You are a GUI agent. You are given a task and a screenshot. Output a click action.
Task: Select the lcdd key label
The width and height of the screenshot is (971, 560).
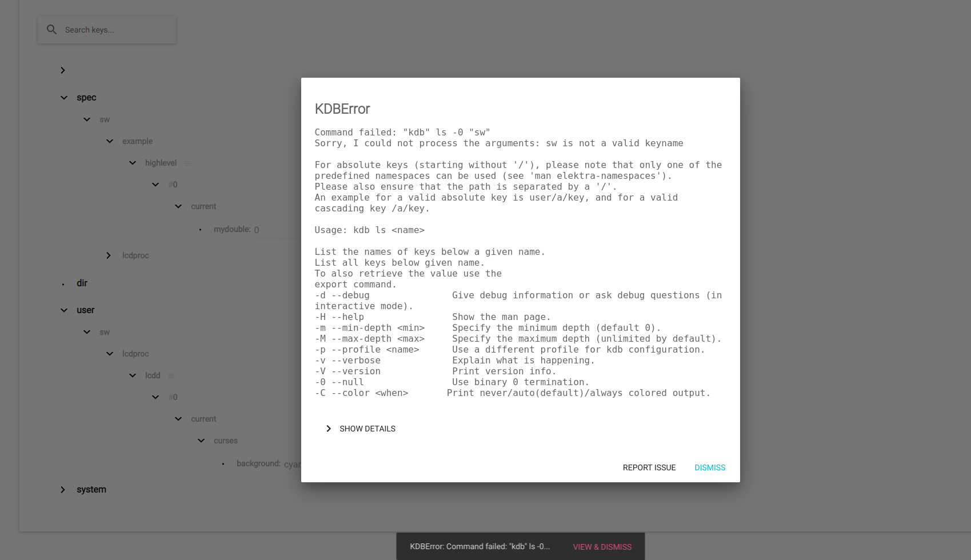[153, 375]
